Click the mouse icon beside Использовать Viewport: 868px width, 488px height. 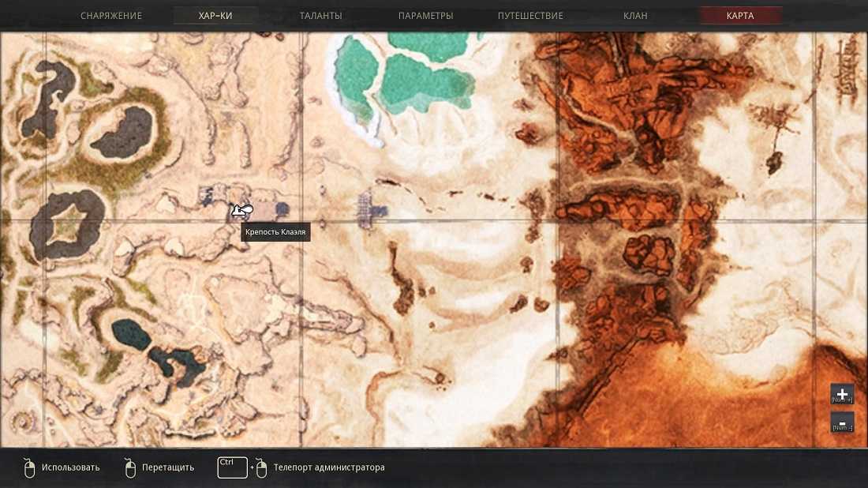click(x=29, y=468)
